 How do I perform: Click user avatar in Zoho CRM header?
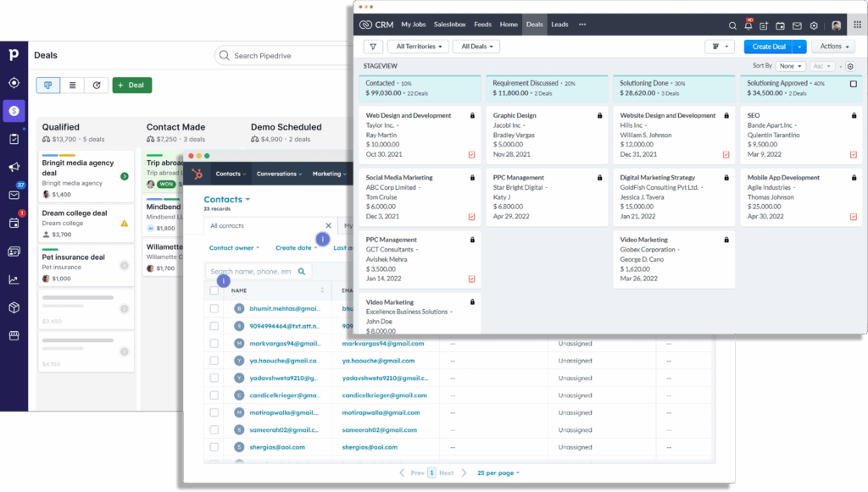[x=837, y=25]
